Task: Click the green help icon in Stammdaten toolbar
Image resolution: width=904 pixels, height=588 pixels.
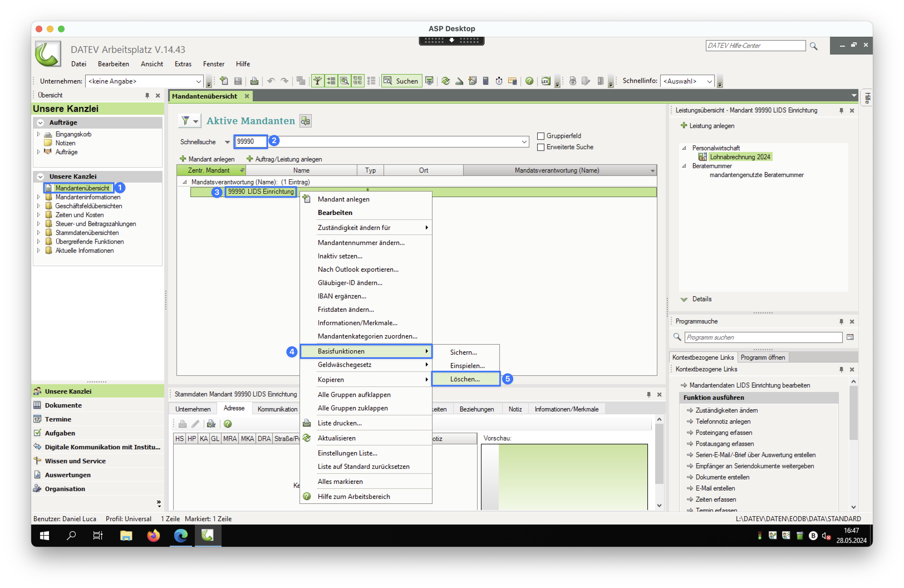Action: tap(227, 423)
